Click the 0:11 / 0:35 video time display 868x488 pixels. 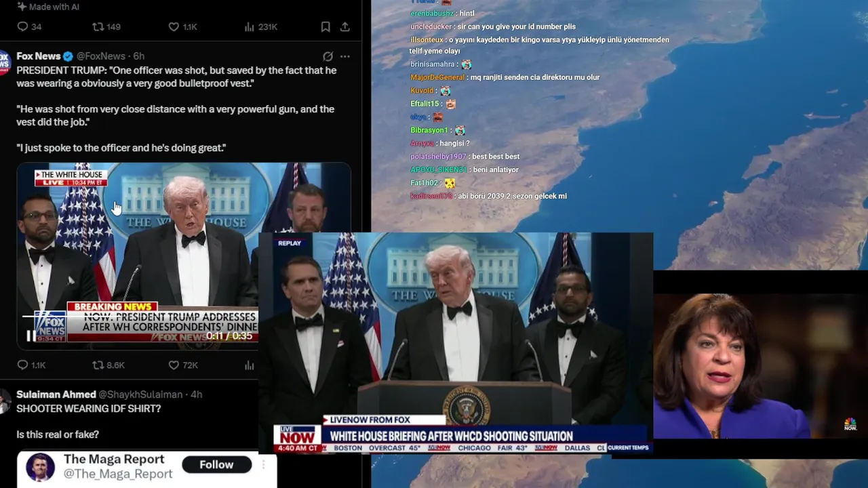click(x=229, y=336)
